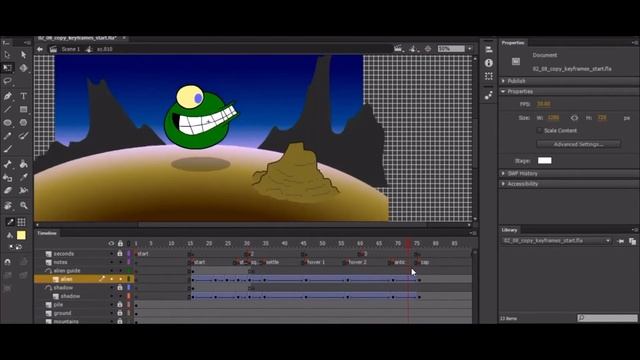Select the Lasso tool
The image size is (640, 360).
[x=7, y=81]
